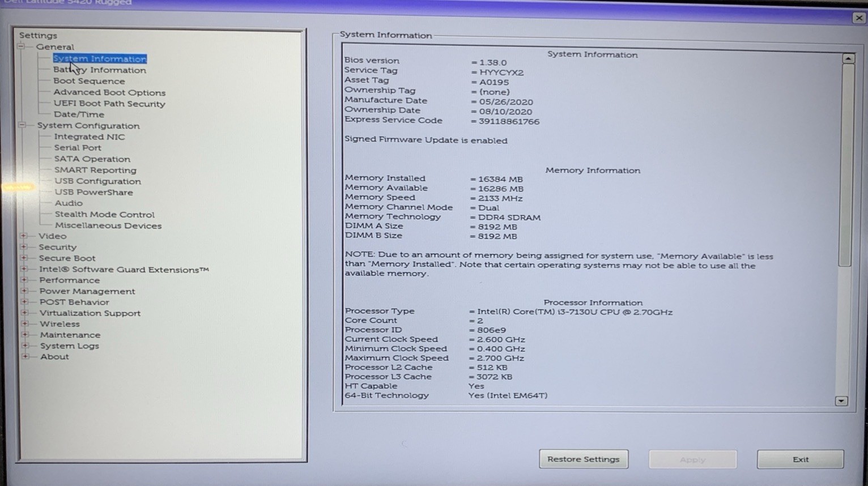Select Advanced Boot Options
The height and width of the screenshot is (486, 868).
(x=109, y=92)
